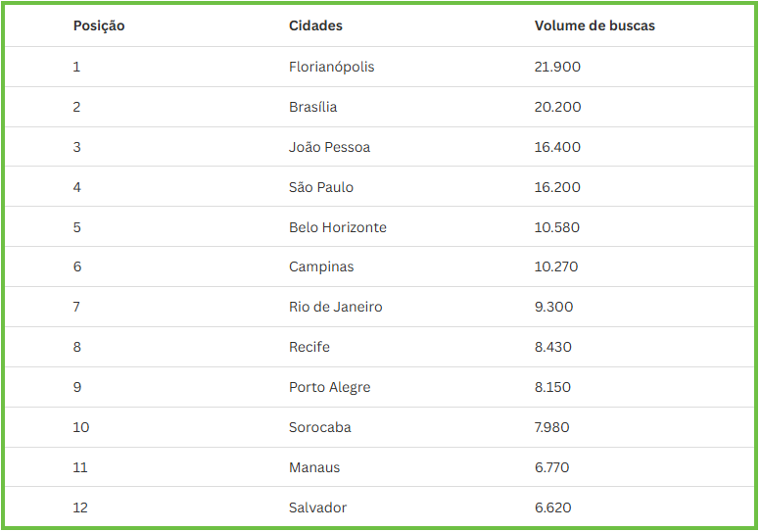Click the Volume de buscas header
The image size is (760, 532).
(594, 25)
